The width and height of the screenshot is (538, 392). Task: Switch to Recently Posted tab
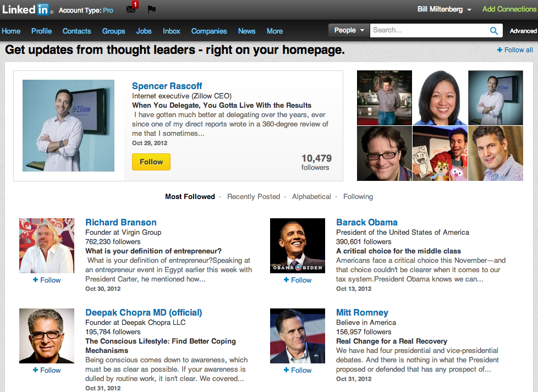(254, 196)
